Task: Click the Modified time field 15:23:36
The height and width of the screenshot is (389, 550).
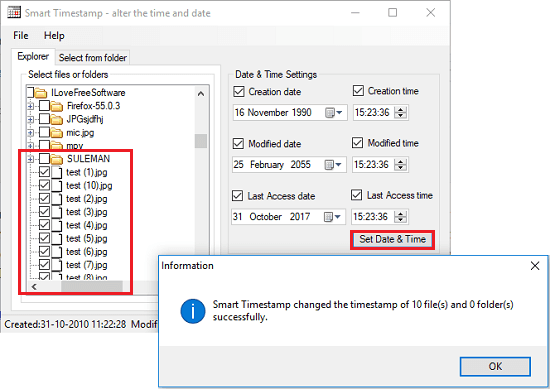Action: tap(380, 165)
